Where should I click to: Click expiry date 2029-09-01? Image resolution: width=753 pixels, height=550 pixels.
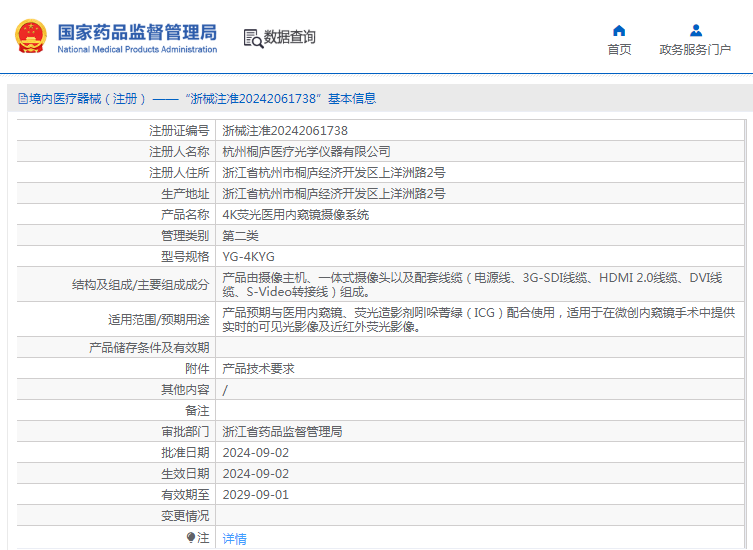(255, 495)
